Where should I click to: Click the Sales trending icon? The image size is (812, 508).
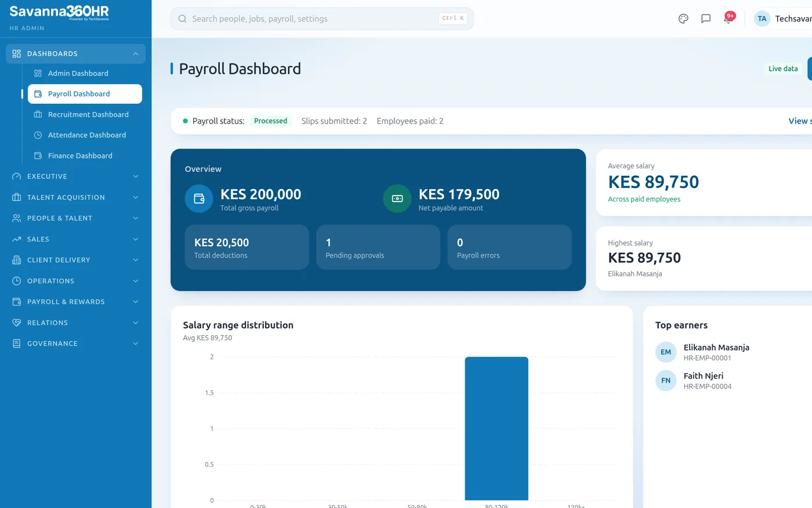point(16,239)
